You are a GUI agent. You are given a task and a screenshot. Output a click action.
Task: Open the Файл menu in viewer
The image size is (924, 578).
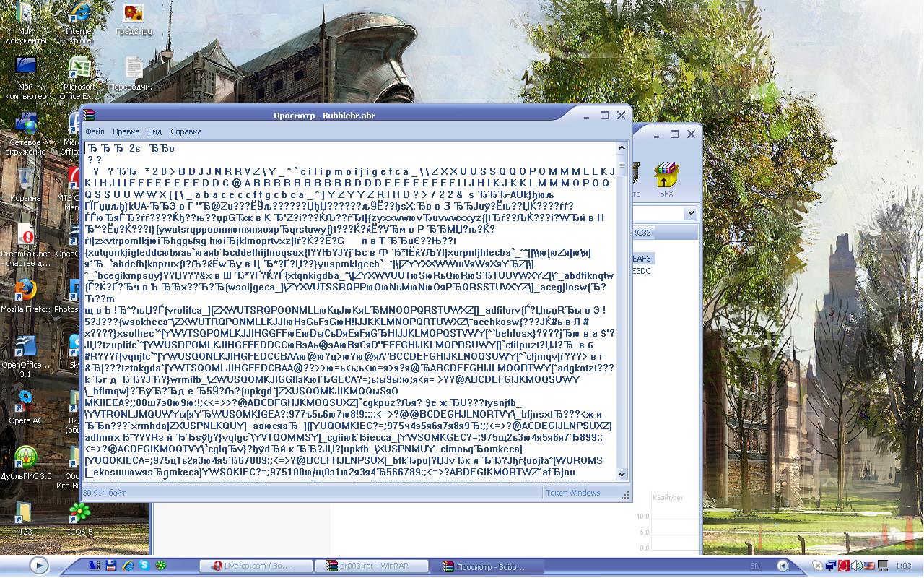tap(95, 131)
